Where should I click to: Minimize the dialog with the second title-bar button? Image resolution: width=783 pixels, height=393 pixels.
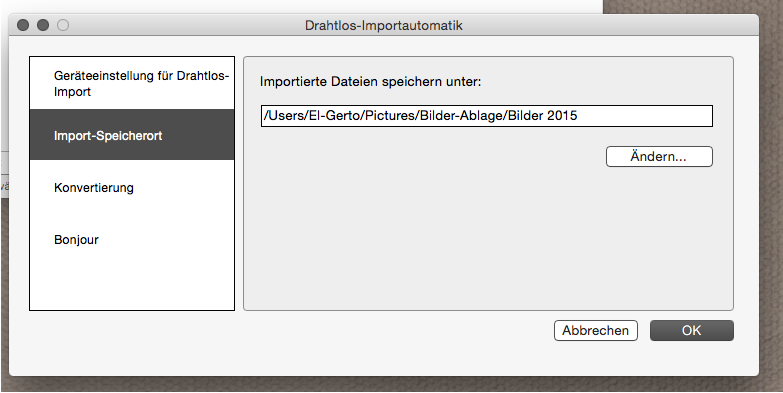[x=43, y=25]
